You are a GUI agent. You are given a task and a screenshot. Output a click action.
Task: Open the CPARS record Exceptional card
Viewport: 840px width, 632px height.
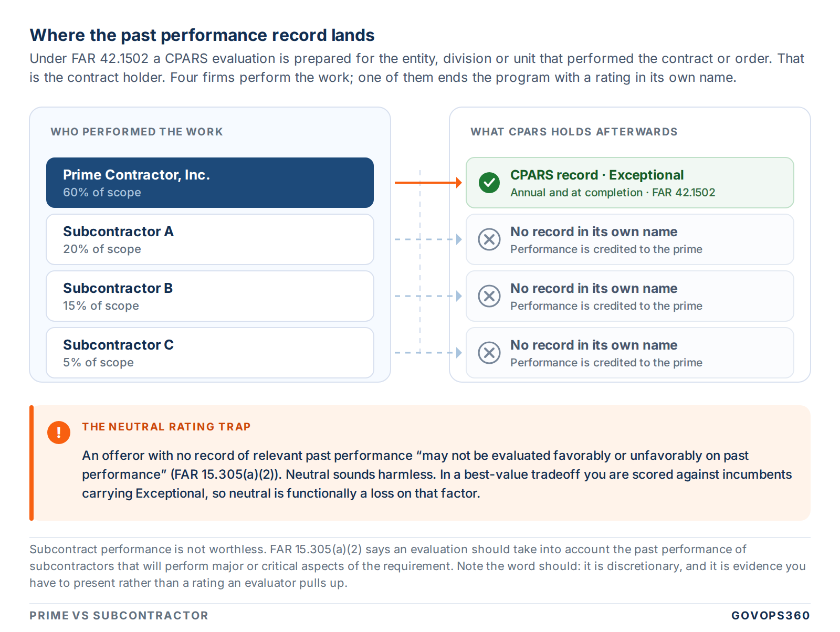pyautogui.click(x=630, y=183)
